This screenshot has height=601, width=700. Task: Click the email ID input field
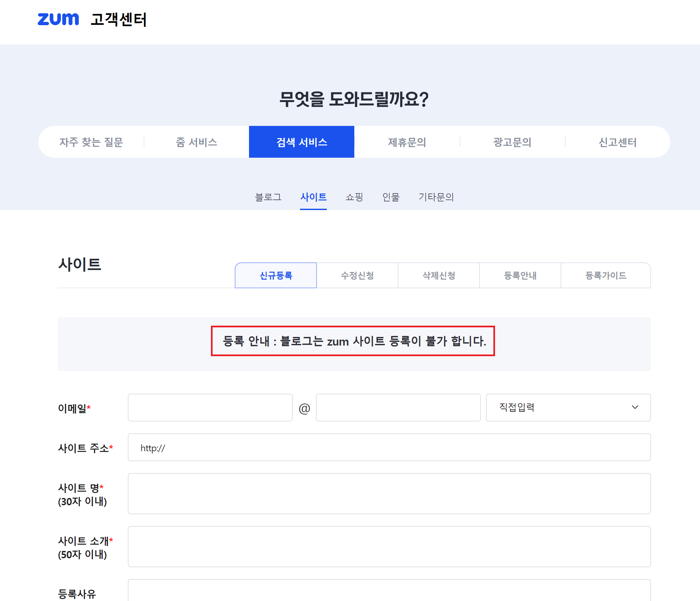coord(210,407)
